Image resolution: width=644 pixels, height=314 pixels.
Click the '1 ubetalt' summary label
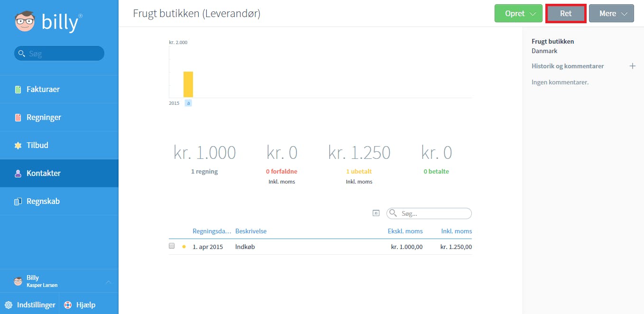359,171
